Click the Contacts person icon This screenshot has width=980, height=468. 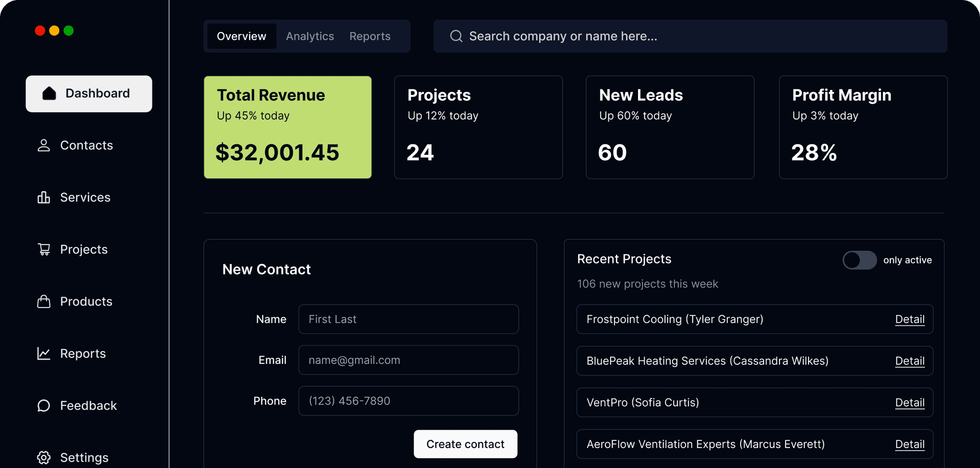44,146
